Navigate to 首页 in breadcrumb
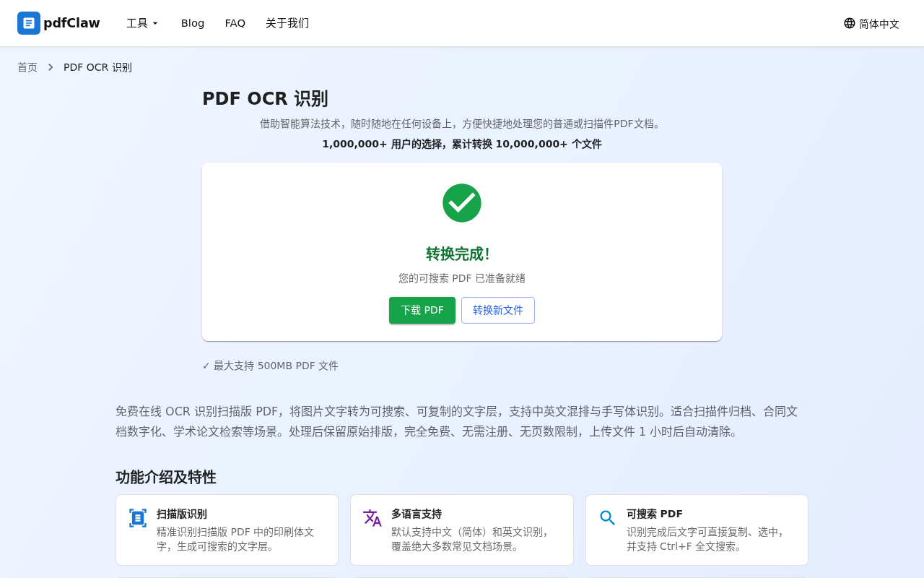This screenshot has width=924, height=578. (27, 67)
